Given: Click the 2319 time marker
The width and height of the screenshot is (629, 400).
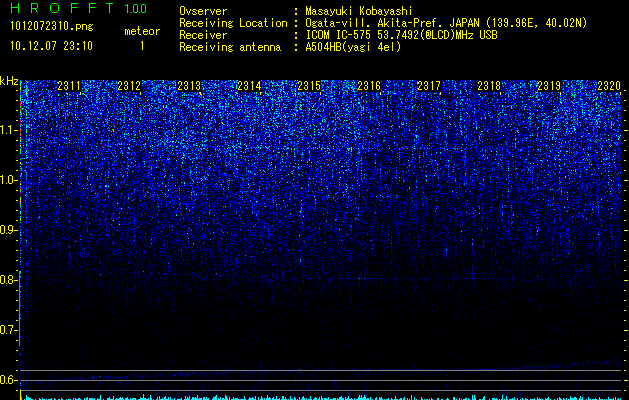Looking at the screenshot, I should (x=549, y=86).
